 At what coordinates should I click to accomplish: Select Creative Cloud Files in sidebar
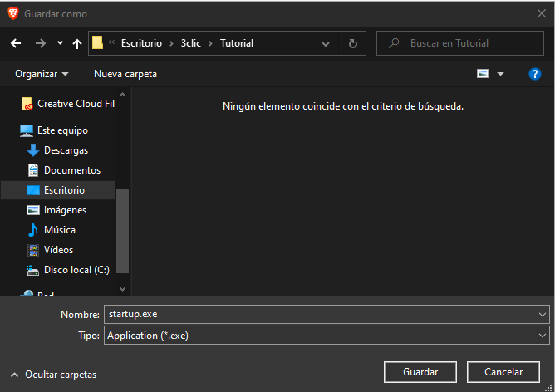75,104
